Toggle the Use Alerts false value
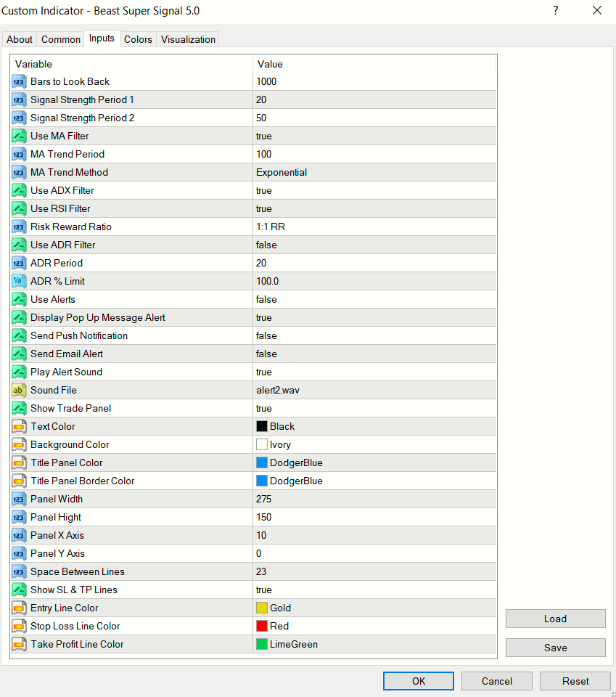Image resolution: width=616 pixels, height=697 pixels. coord(374,300)
